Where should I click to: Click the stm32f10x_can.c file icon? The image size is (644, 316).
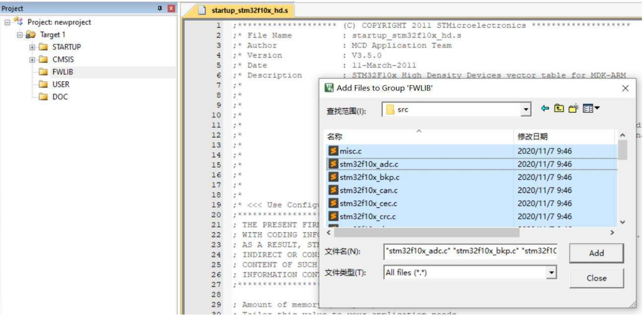click(x=333, y=190)
